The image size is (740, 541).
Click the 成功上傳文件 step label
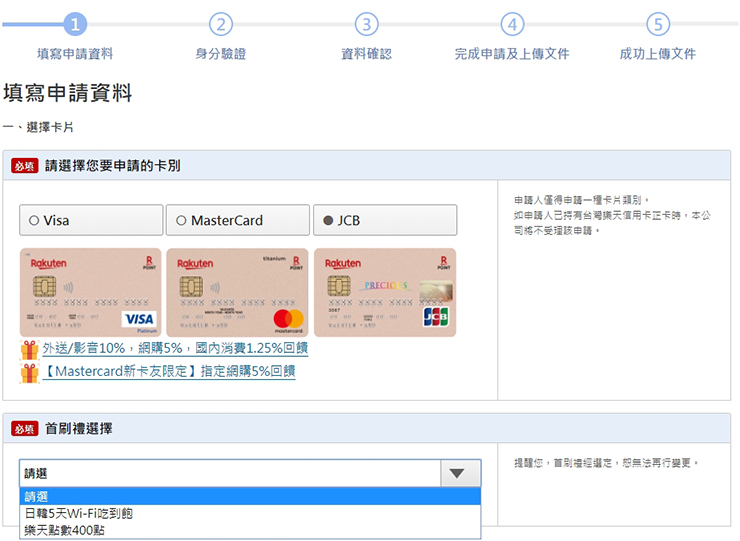coord(658,54)
